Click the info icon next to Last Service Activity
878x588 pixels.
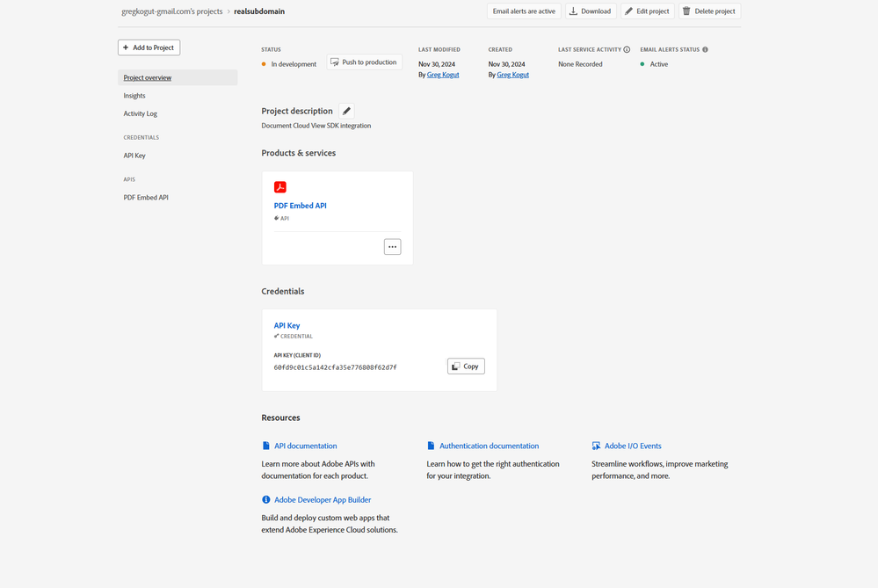pos(627,50)
